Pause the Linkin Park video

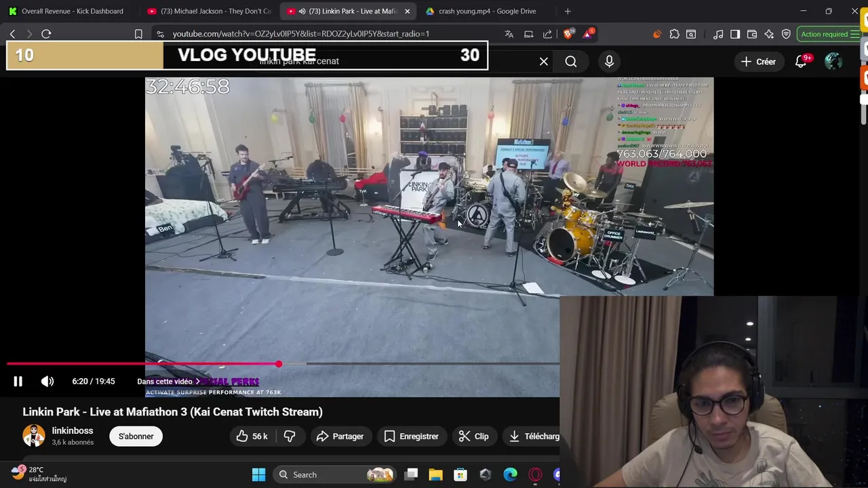[18, 382]
